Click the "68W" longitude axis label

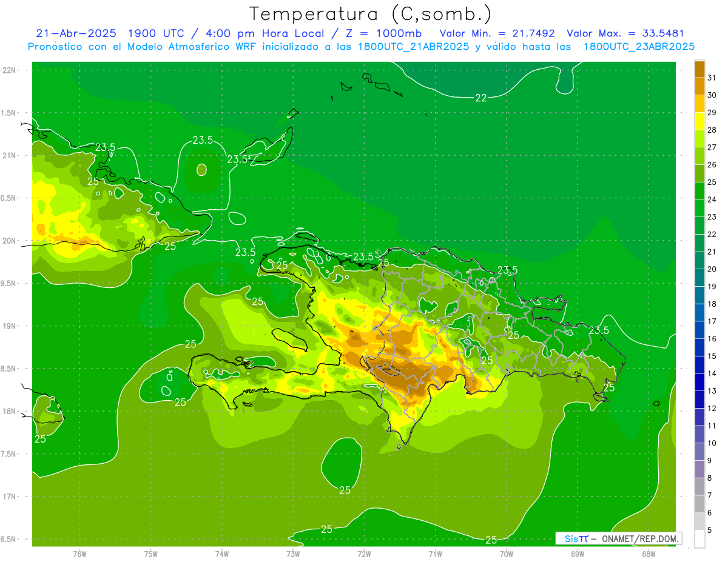coord(648,554)
